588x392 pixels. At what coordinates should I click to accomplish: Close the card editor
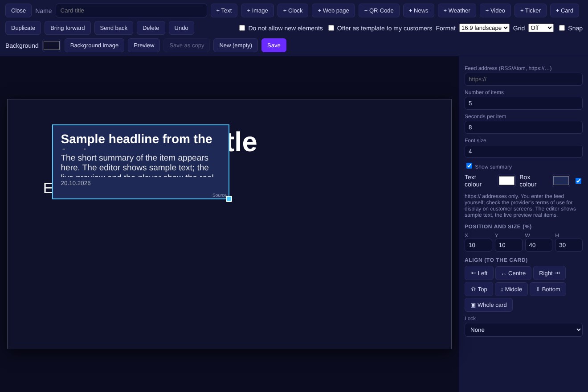pos(18,11)
